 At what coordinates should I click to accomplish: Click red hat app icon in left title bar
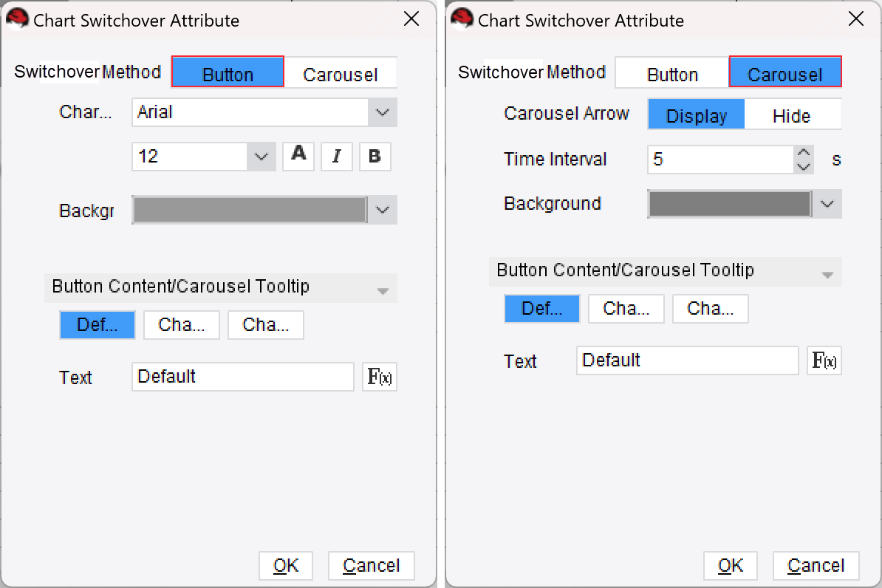point(17,18)
